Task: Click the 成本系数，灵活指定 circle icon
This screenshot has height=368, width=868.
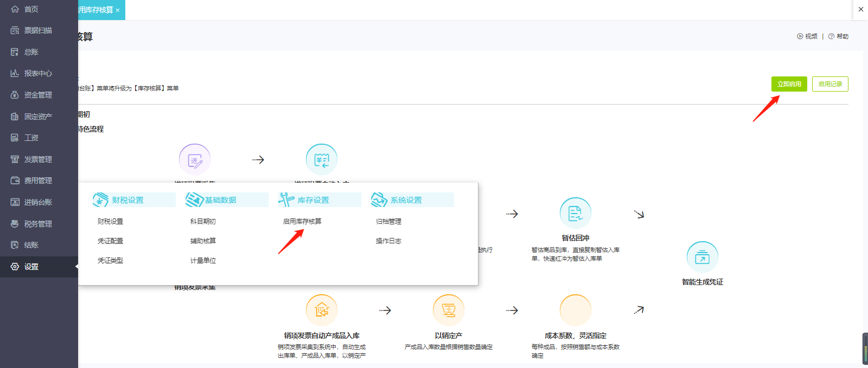Action: click(x=576, y=310)
